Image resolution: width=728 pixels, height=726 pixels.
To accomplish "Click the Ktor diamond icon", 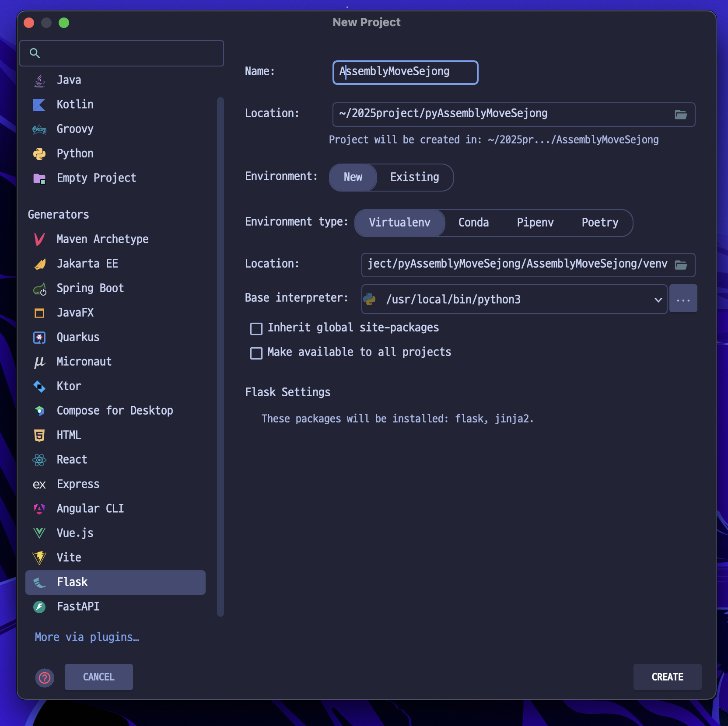I will pyautogui.click(x=39, y=386).
